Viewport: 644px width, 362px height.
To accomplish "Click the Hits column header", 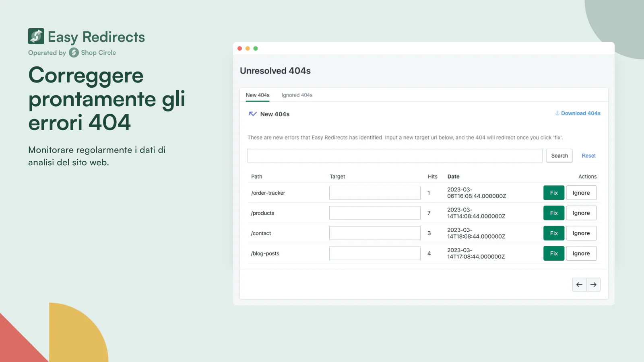I will point(432,177).
